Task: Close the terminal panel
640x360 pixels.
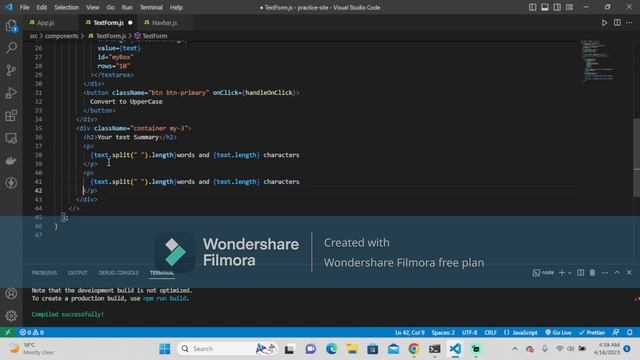Action: coord(629,273)
